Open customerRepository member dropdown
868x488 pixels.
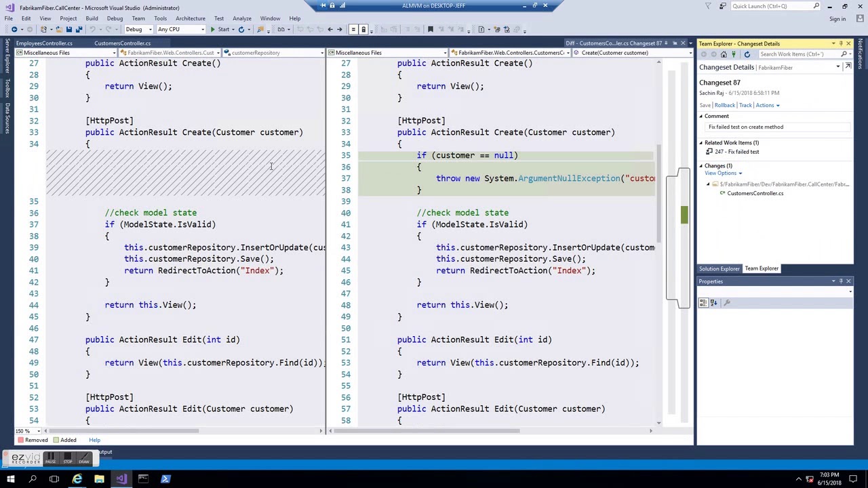click(x=273, y=53)
